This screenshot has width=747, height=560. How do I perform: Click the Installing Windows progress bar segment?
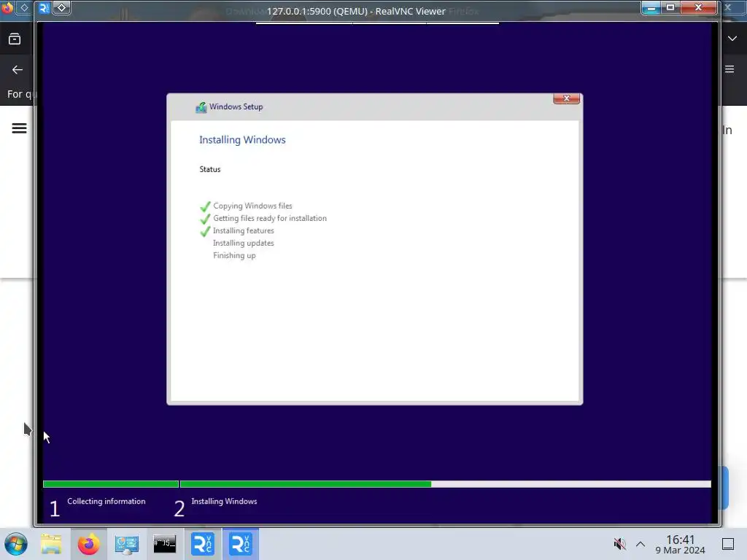(x=446, y=484)
